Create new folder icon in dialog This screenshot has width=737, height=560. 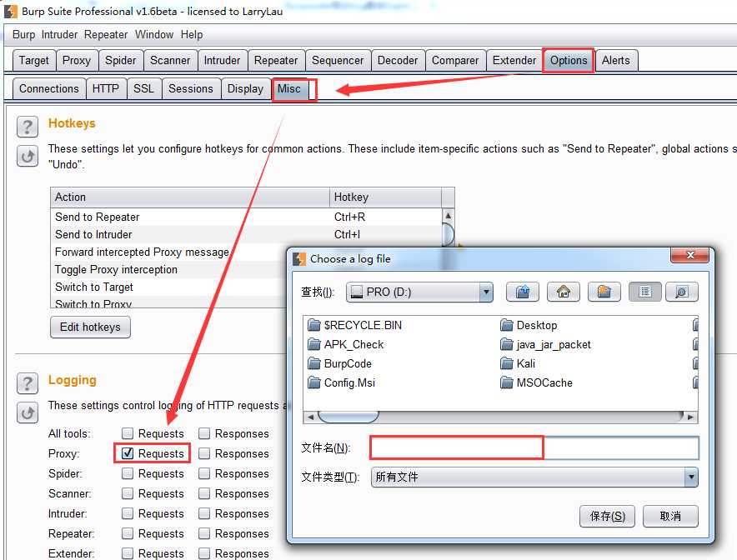[604, 292]
